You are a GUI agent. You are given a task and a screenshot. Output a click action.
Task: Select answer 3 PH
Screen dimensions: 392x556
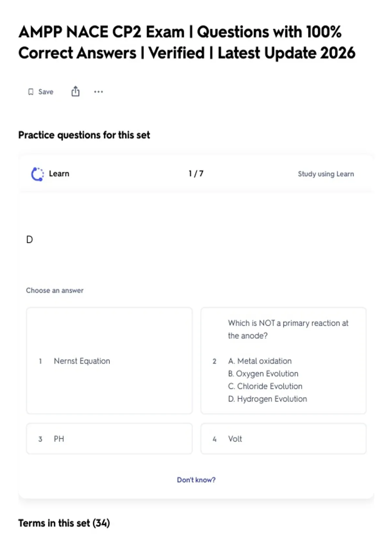(x=109, y=439)
